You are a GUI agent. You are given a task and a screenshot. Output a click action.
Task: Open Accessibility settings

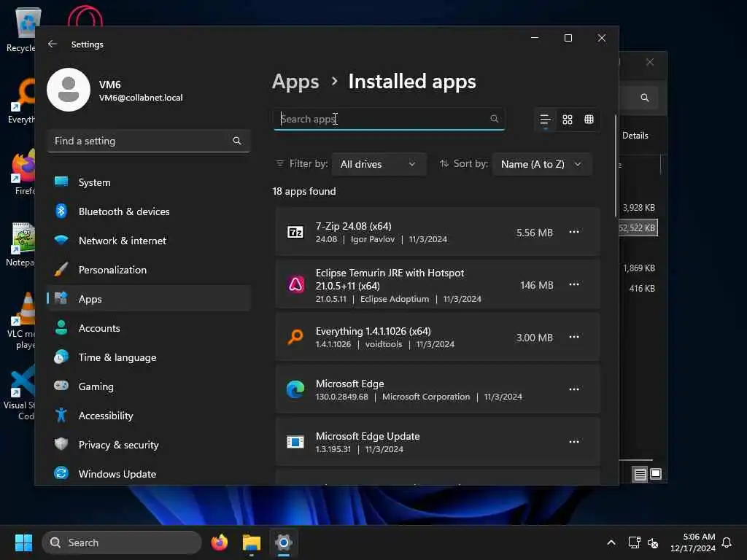[149, 415]
